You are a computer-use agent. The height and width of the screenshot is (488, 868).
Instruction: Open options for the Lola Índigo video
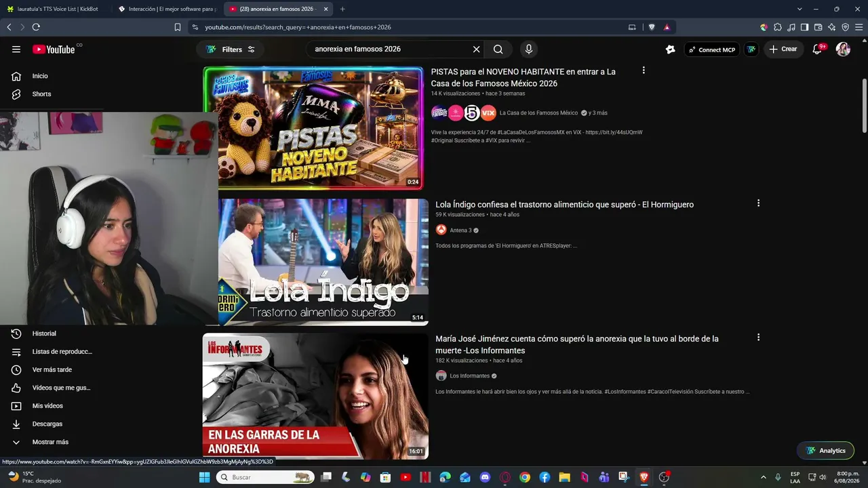(758, 203)
